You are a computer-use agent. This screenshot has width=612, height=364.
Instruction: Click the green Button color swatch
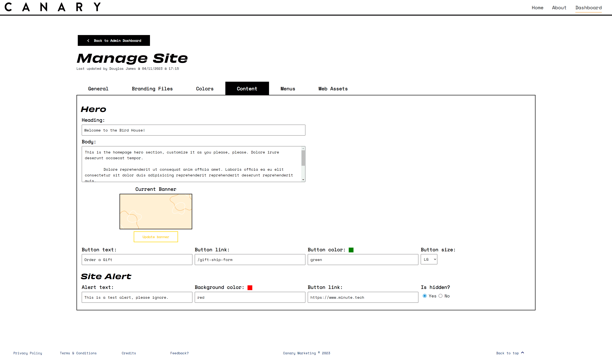pyautogui.click(x=351, y=250)
